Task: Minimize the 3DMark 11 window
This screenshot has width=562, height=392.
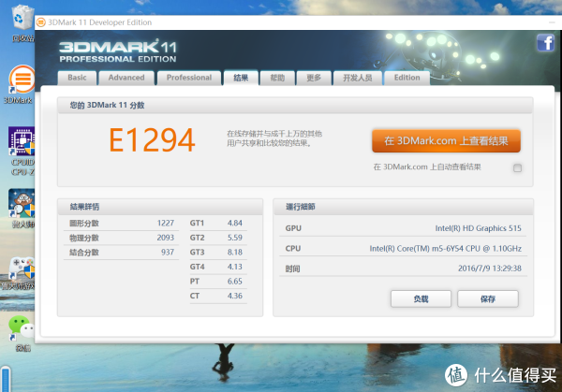Action: pyautogui.click(x=552, y=22)
